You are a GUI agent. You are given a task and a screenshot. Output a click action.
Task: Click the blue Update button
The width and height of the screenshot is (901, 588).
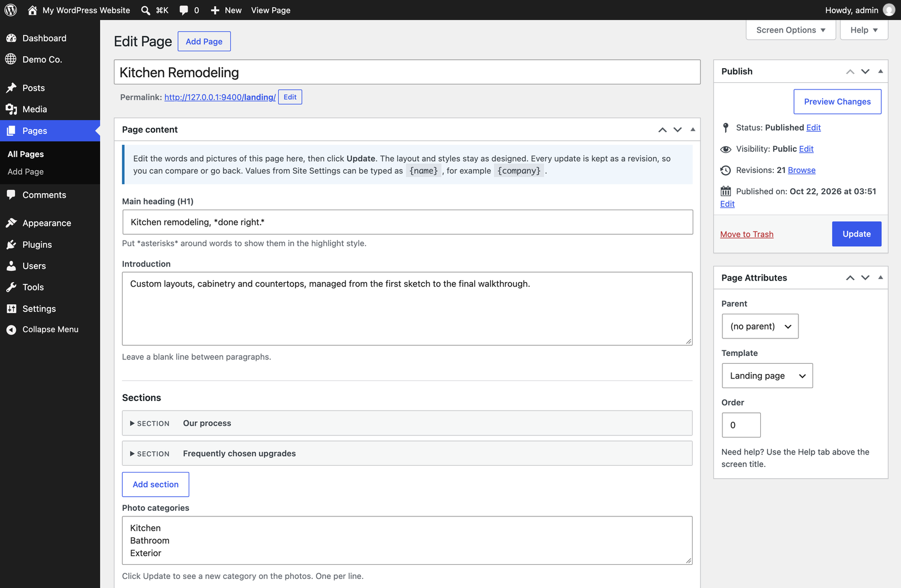857,234
